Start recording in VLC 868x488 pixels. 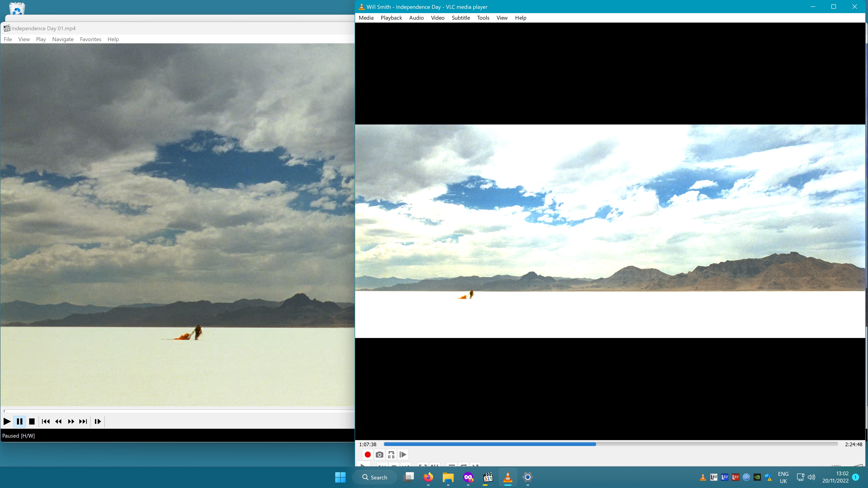367,454
